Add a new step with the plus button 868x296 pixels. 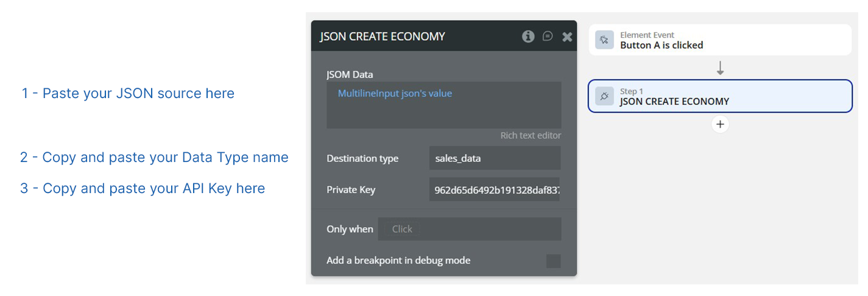[720, 124]
